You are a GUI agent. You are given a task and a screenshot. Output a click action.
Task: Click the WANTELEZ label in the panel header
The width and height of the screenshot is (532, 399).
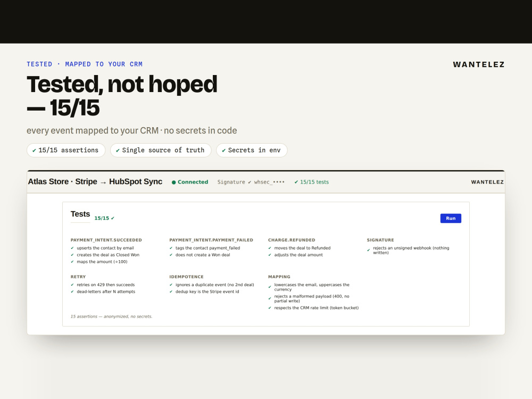(487, 182)
